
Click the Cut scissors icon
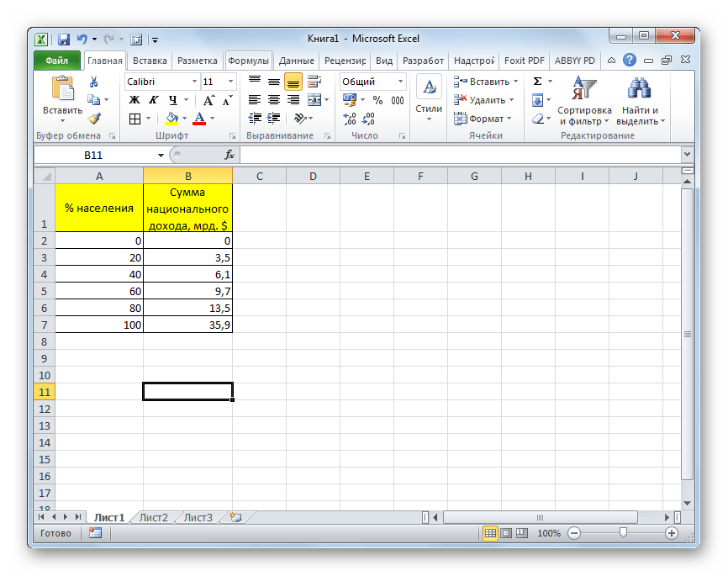94,82
